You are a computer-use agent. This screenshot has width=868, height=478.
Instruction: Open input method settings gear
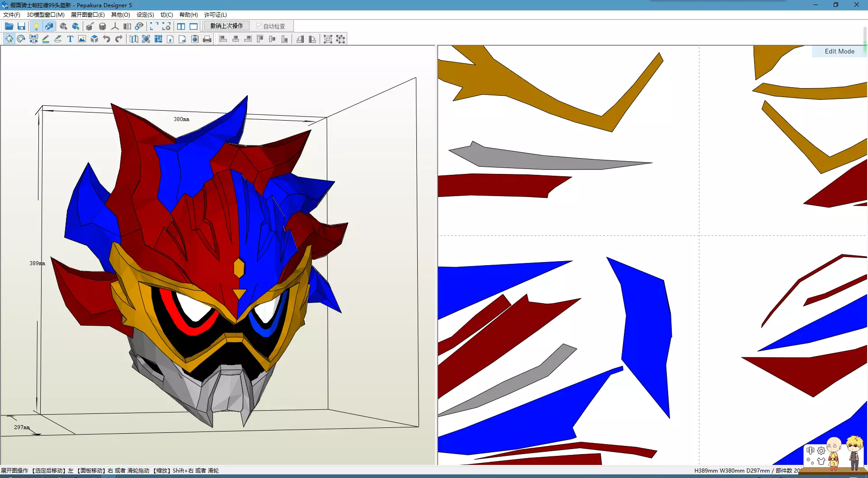(821, 450)
